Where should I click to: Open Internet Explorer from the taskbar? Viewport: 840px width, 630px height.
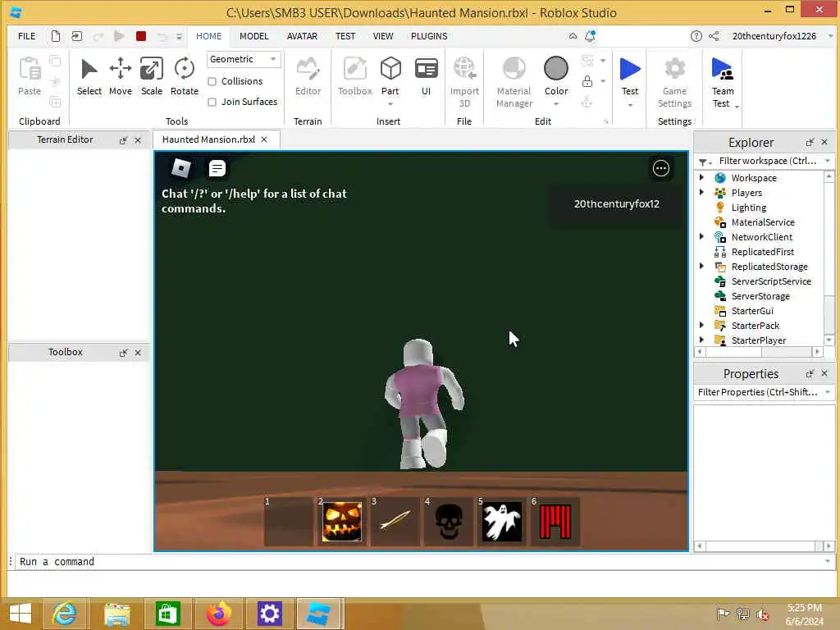click(x=65, y=614)
